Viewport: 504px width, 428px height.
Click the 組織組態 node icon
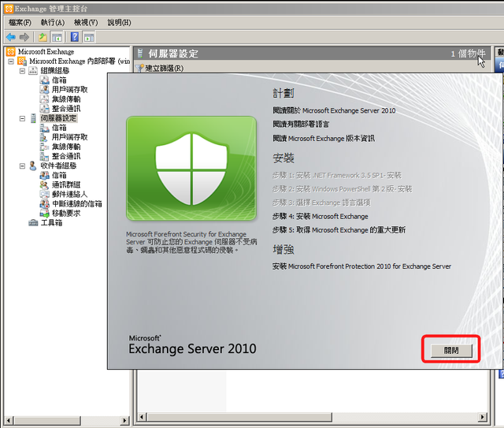[33, 70]
